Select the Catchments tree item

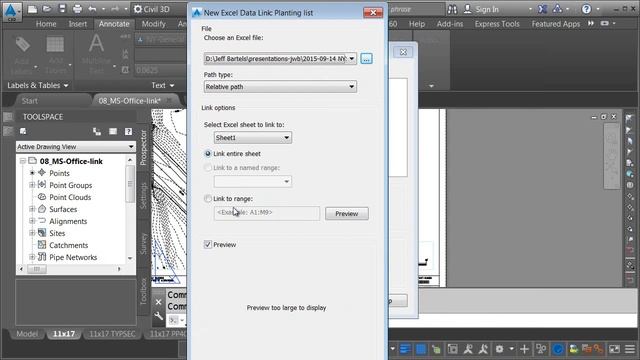point(68,245)
